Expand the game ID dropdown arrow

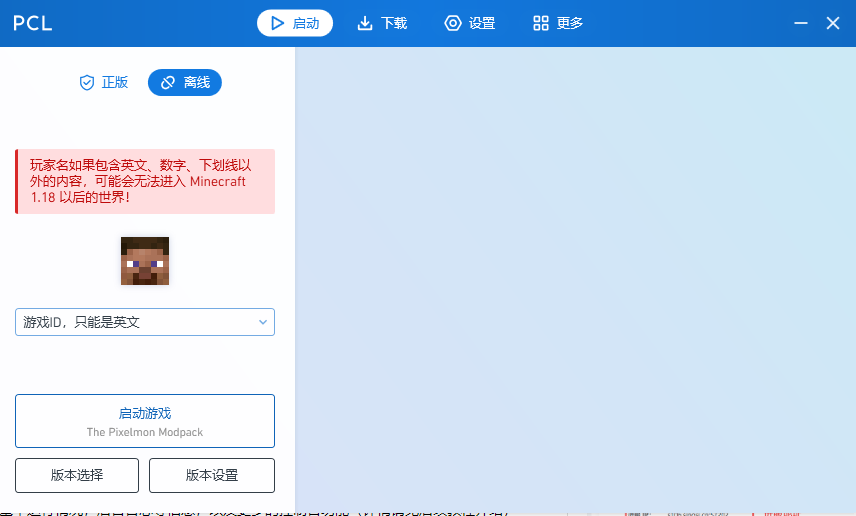tap(263, 322)
